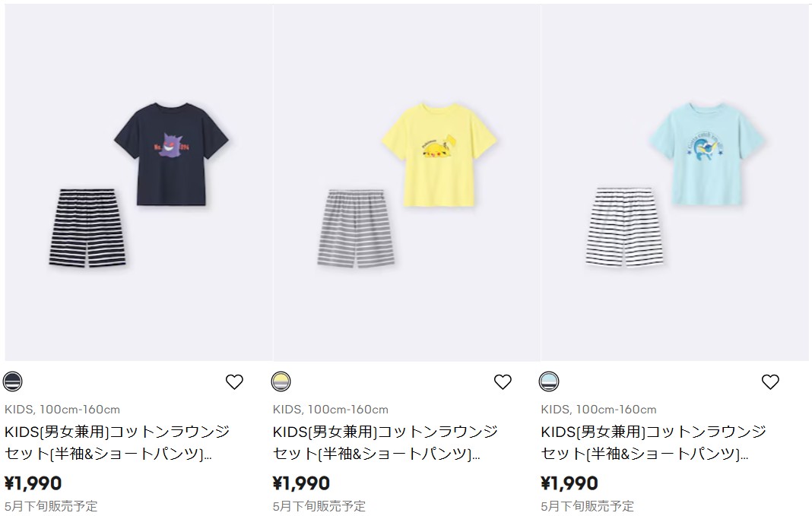Open third KIDS cotton lounge set title
Viewport: 812px width, 516px height.
tap(654, 442)
